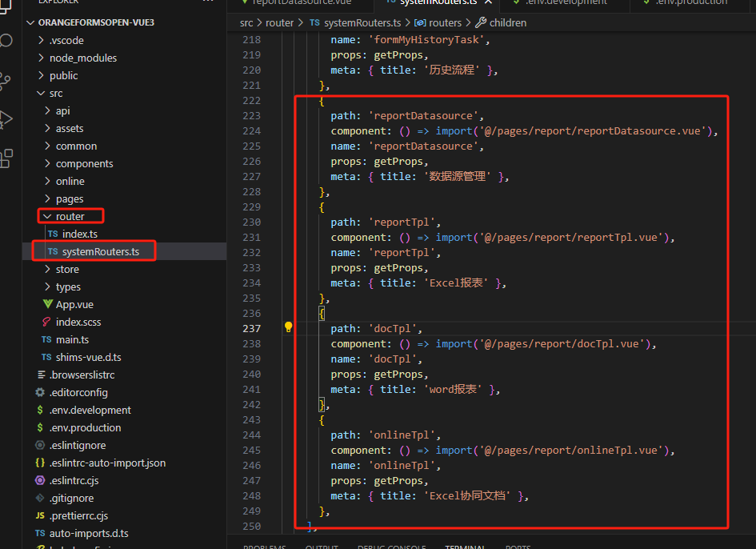
Task: Click the Sass icon beside index.scss
Action: click(x=46, y=322)
